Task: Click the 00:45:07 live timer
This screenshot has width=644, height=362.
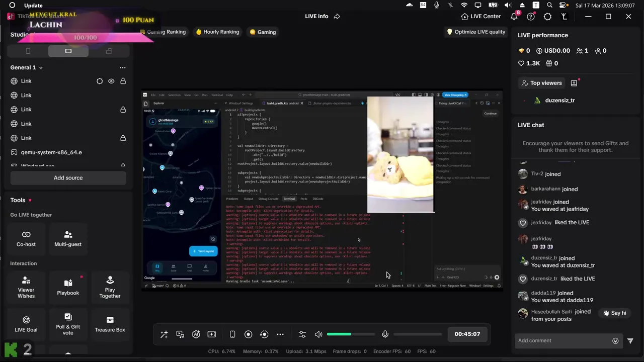Action: pos(467,334)
